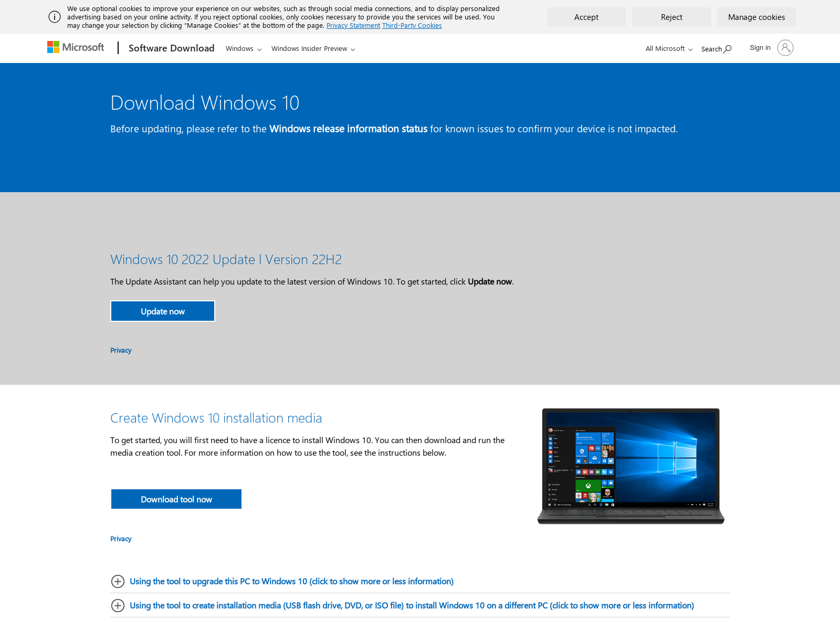Click the Microsoft logo
This screenshot has width=840, height=630.
(76, 47)
